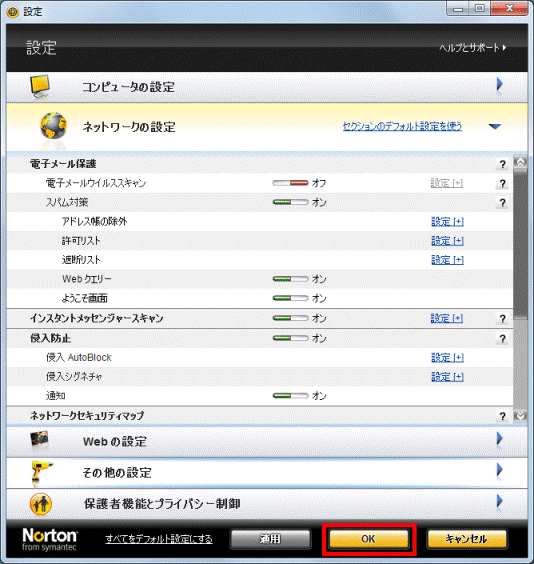Image resolution: width=534 pixels, height=564 pixels.
Task: Open 設定 link for 許可リスト
Action: [x=447, y=241]
